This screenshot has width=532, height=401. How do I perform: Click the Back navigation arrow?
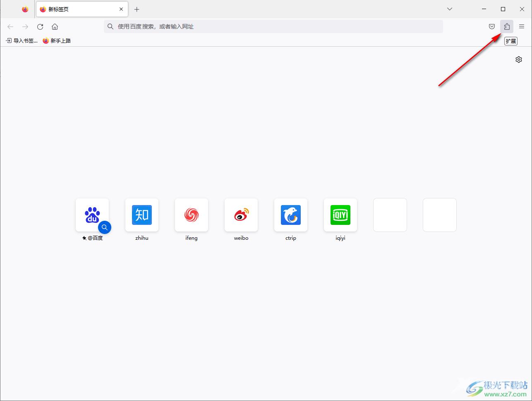pos(10,26)
